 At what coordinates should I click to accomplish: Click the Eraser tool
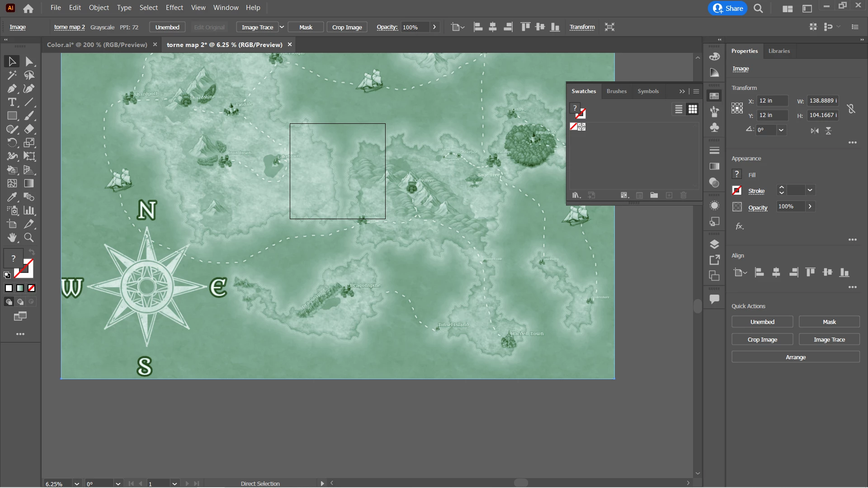click(x=29, y=129)
